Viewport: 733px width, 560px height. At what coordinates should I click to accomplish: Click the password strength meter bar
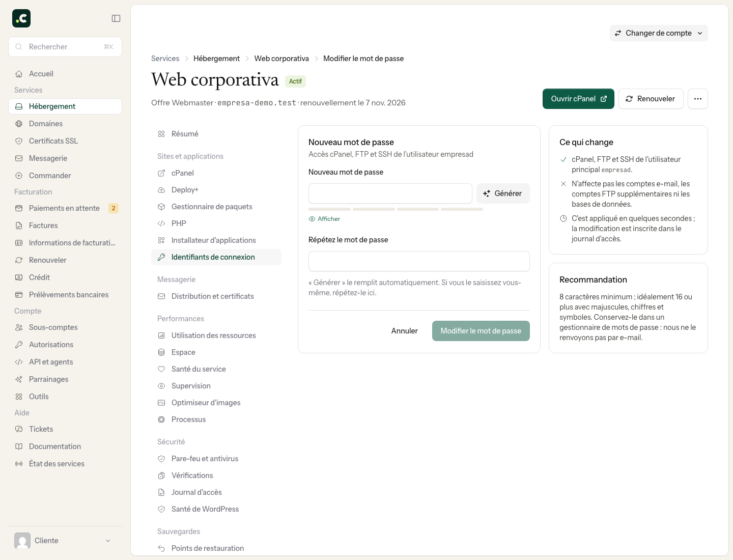click(x=396, y=209)
